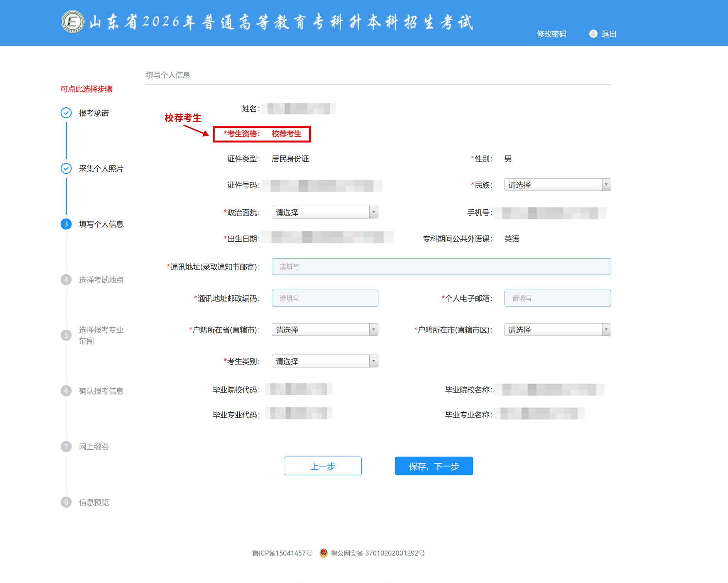This screenshot has width=728, height=583.
Task: Click the step 6 circle for 确认报考信息
Action: (x=66, y=391)
